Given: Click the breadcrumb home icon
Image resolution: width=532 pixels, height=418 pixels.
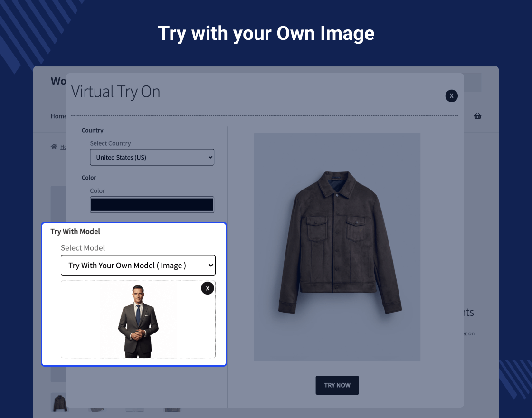Looking at the screenshot, I should [x=54, y=147].
